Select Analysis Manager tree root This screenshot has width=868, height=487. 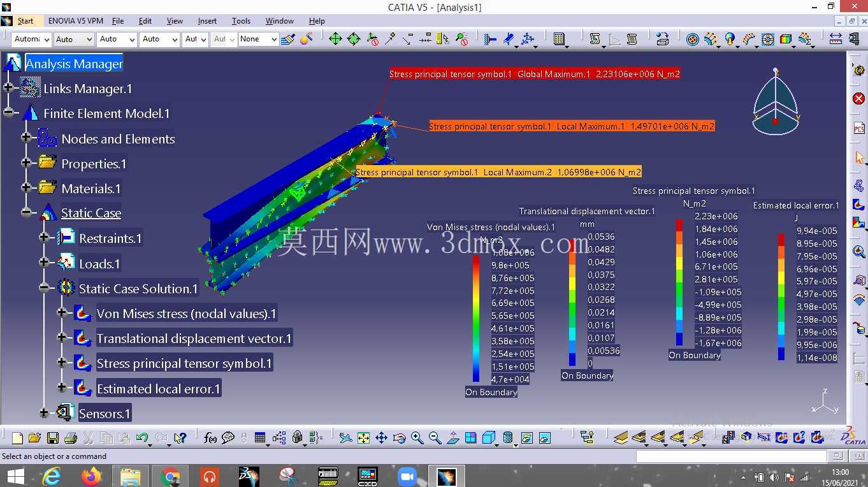(74, 64)
